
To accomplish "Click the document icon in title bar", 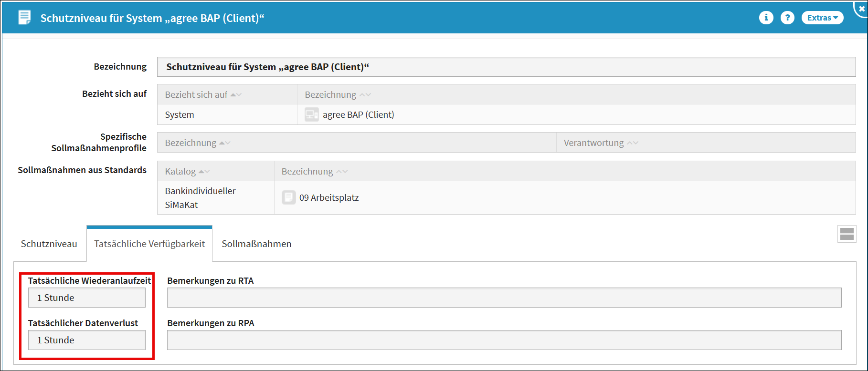I will click(24, 18).
